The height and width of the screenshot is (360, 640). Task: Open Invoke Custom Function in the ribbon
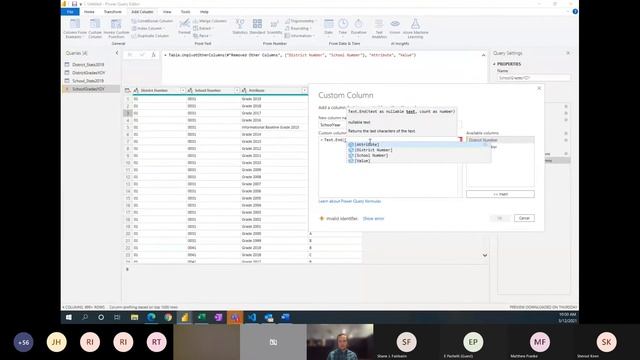pyautogui.click(x=116, y=28)
